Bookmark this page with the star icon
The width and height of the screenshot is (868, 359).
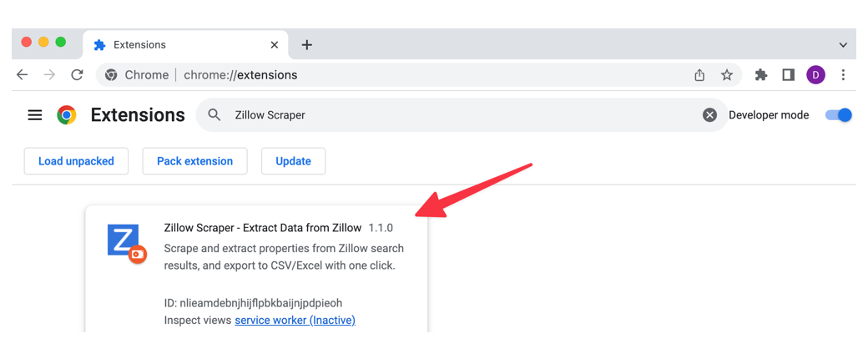727,75
